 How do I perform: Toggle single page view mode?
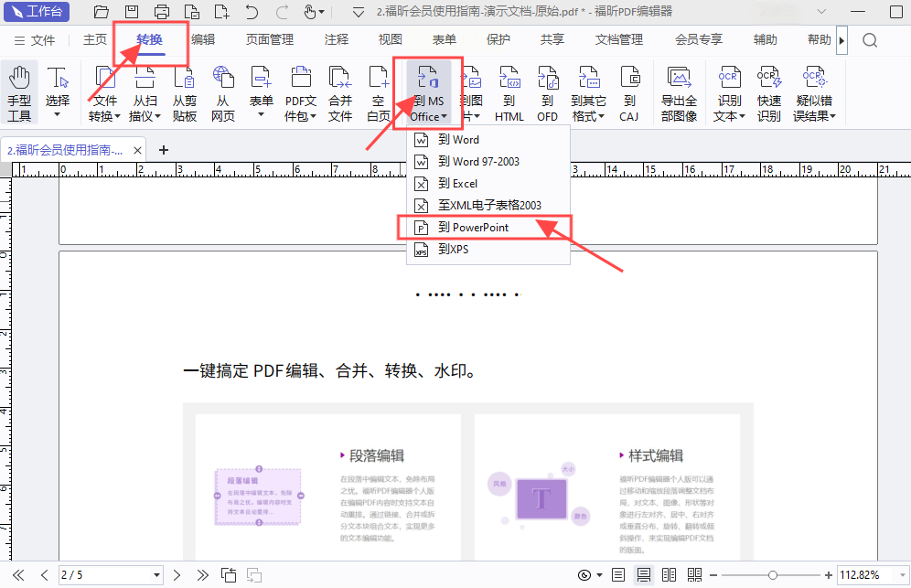618,575
